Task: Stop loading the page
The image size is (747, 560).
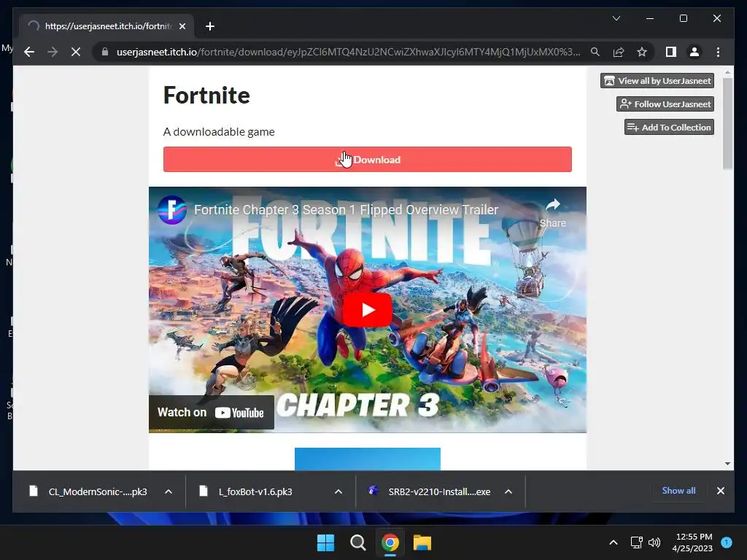Action: click(76, 52)
